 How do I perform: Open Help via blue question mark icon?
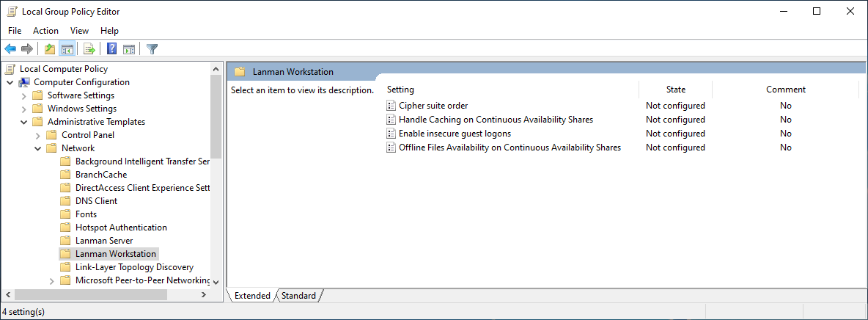point(111,49)
